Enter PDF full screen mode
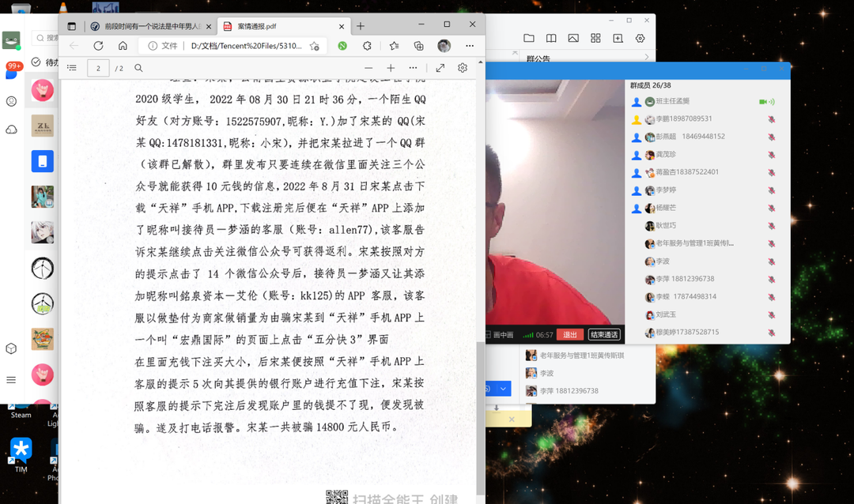The width and height of the screenshot is (854, 504). [440, 68]
